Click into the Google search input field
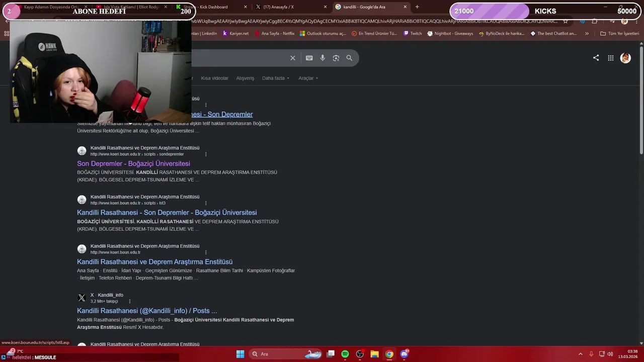The width and height of the screenshot is (644, 362). tap(239, 58)
